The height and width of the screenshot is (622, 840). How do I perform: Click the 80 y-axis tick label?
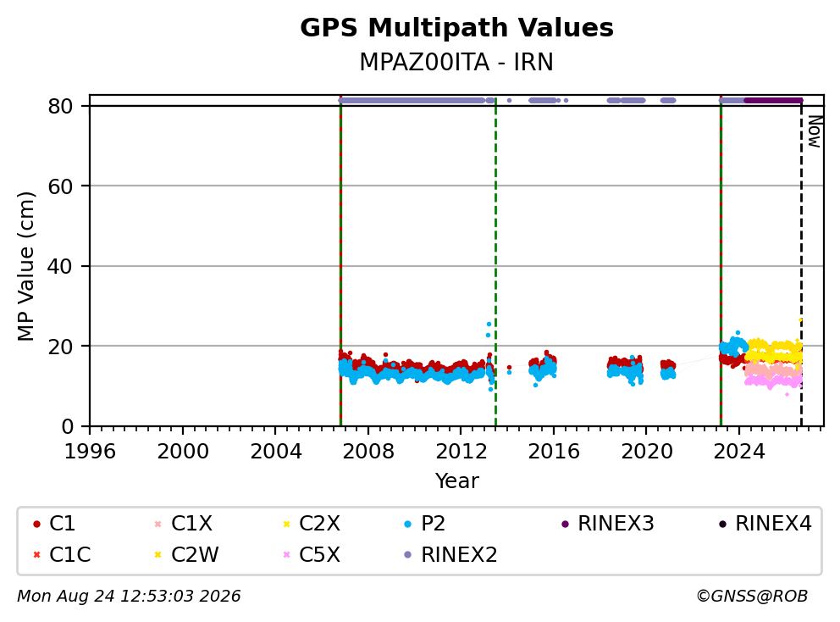point(60,107)
